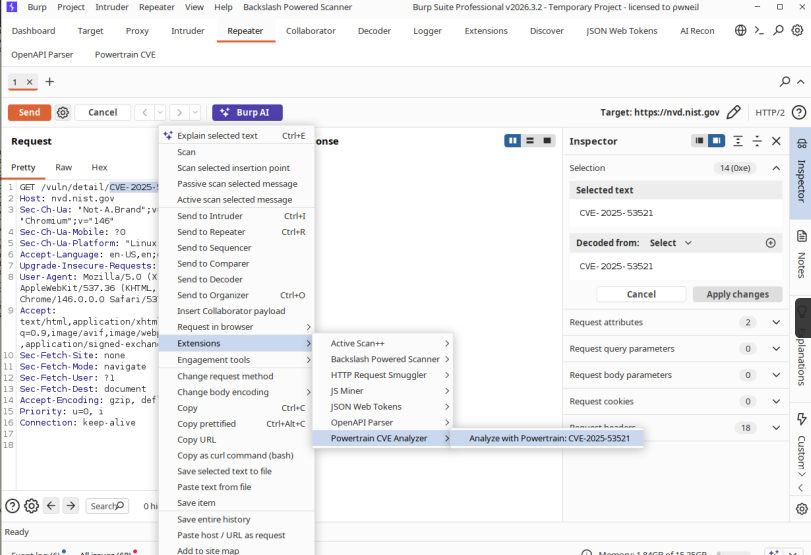Expand Request headers section chevron
Viewport: 811px width, 555px height.
coord(776,428)
